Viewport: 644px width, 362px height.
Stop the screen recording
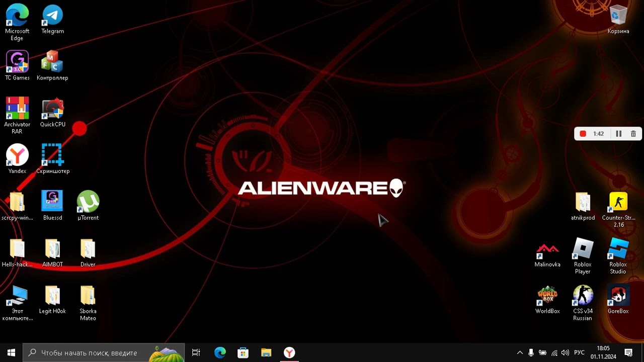tap(583, 134)
